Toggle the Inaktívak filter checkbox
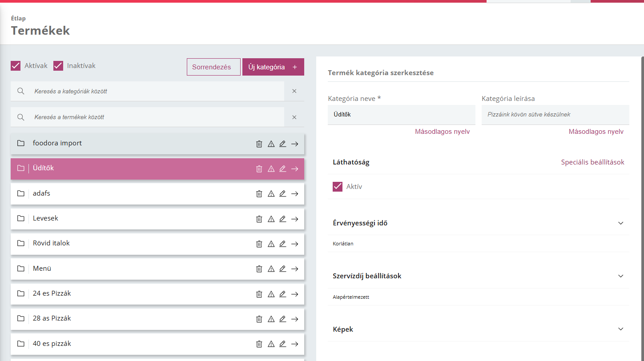The width and height of the screenshot is (644, 361). click(58, 66)
